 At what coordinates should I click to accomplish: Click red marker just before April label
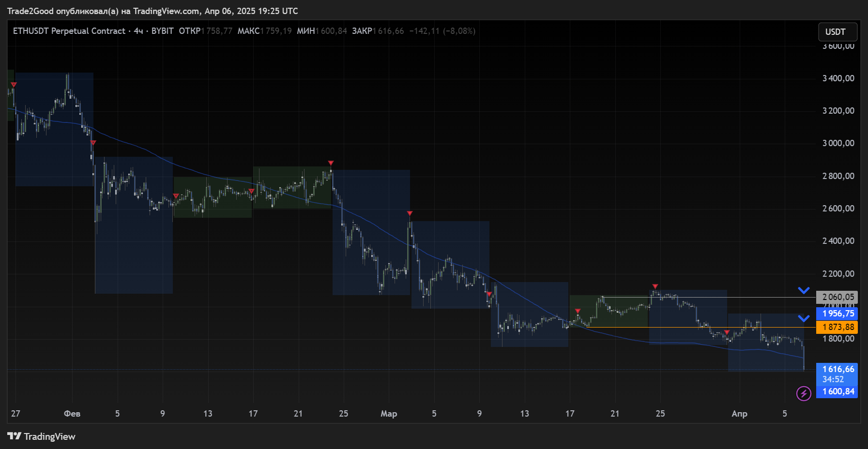click(727, 332)
